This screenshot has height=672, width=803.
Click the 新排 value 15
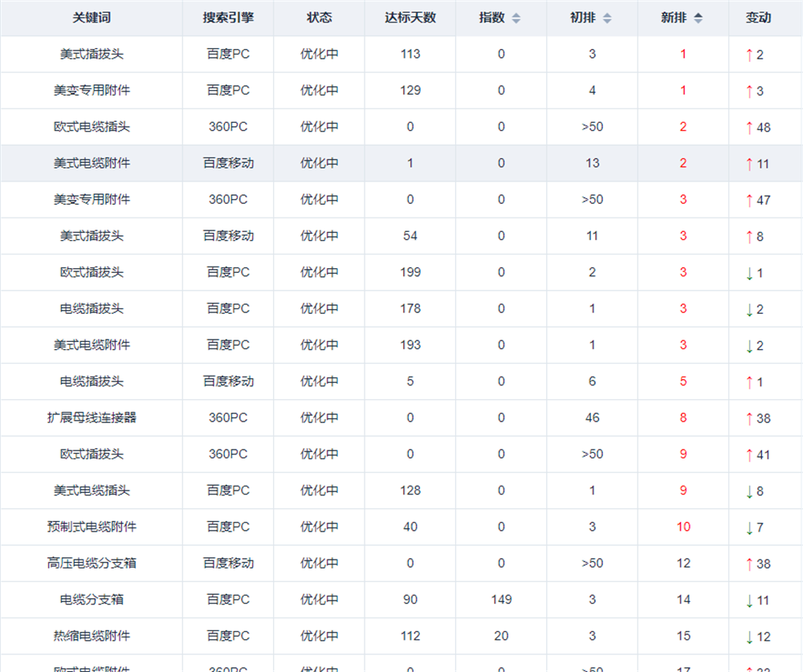click(x=683, y=636)
